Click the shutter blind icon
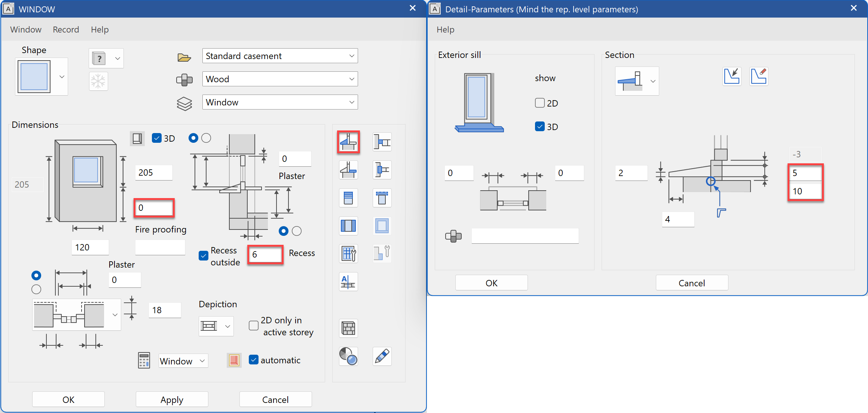Image resolution: width=868 pixels, height=413 pixels. pyautogui.click(x=348, y=198)
